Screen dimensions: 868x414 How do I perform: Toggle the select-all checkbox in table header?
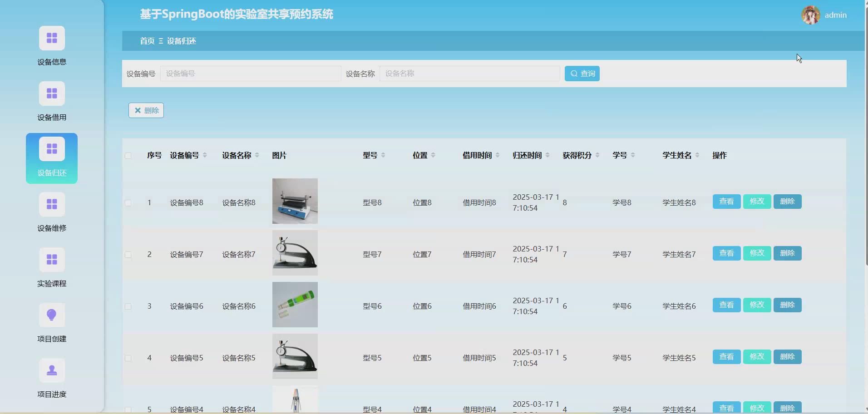(128, 156)
